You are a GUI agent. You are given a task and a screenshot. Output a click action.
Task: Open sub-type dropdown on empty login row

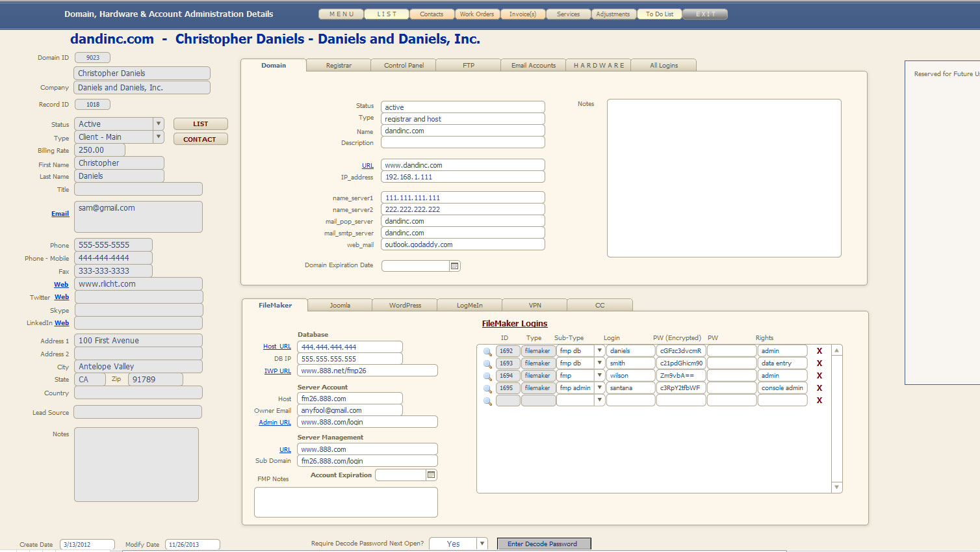600,400
